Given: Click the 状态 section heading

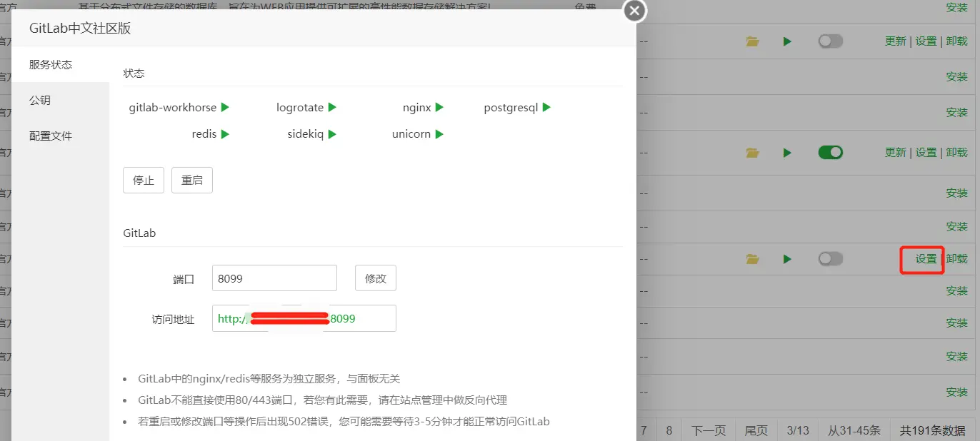Looking at the screenshot, I should coord(134,73).
